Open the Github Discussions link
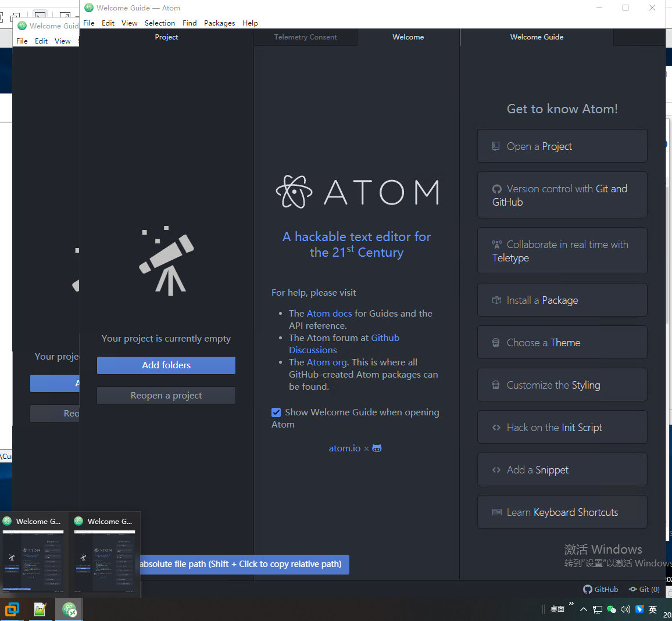The height and width of the screenshot is (621, 672). [344, 344]
